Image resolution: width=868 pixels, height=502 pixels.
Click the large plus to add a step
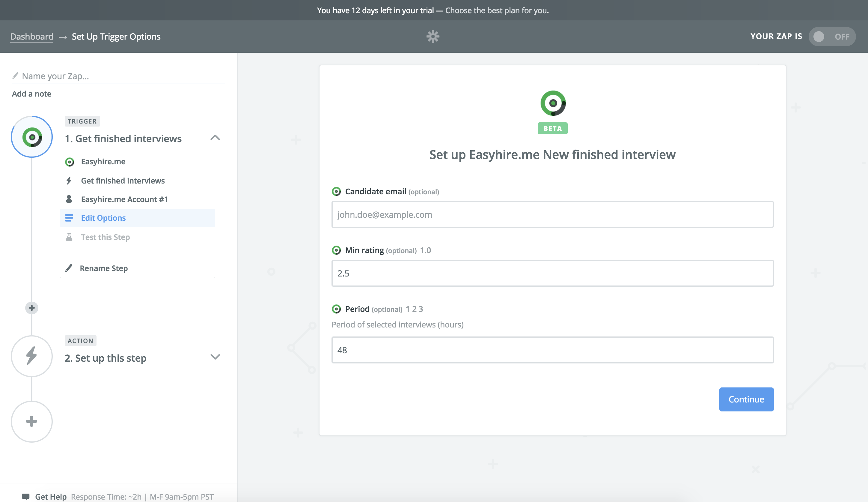tap(32, 421)
